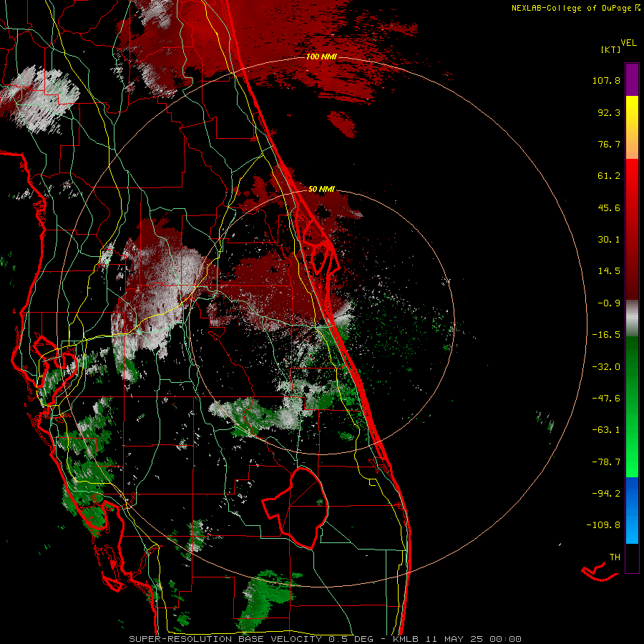
Task: Select the 61.2 scale value
Action: pos(609,176)
